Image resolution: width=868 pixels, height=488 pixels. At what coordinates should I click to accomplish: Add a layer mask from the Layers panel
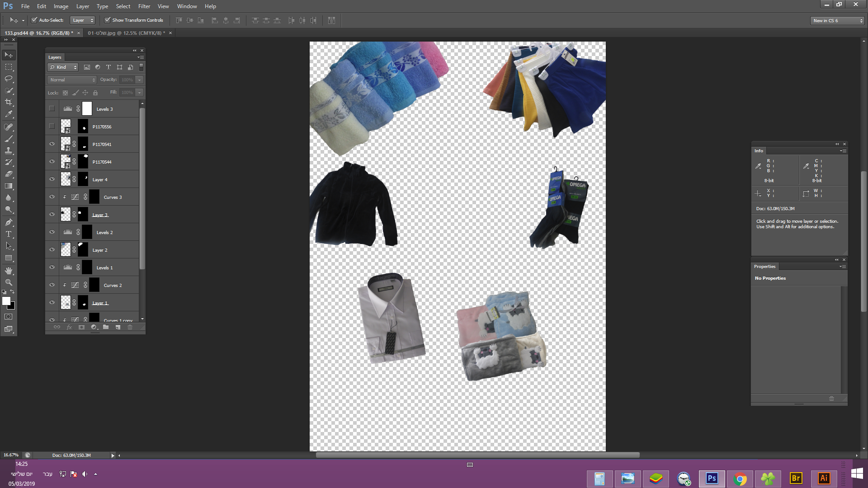(81, 327)
